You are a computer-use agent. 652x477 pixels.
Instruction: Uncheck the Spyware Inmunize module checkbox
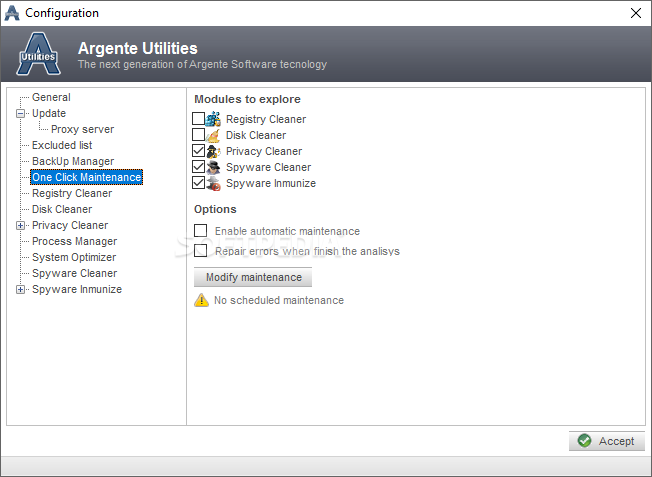click(x=198, y=183)
